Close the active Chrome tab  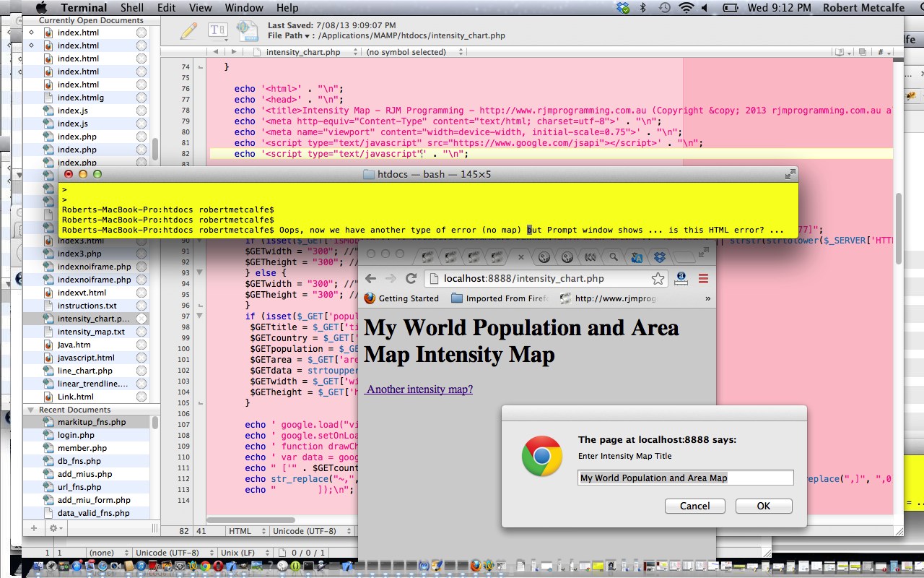pyautogui.click(x=520, y=256)
